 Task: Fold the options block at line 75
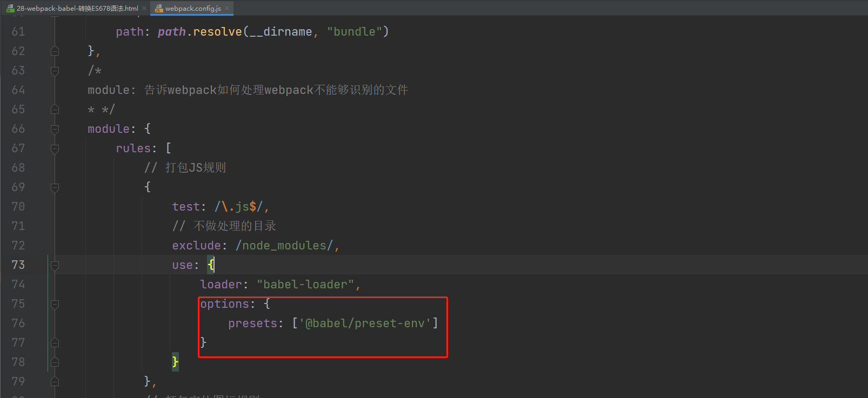pyautogui.click(x=55, y=304)
